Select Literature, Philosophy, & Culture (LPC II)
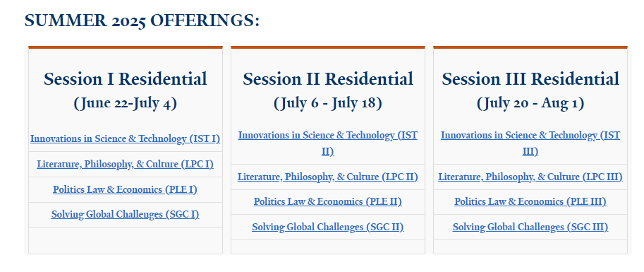644x272 pixels. point(328,177)
